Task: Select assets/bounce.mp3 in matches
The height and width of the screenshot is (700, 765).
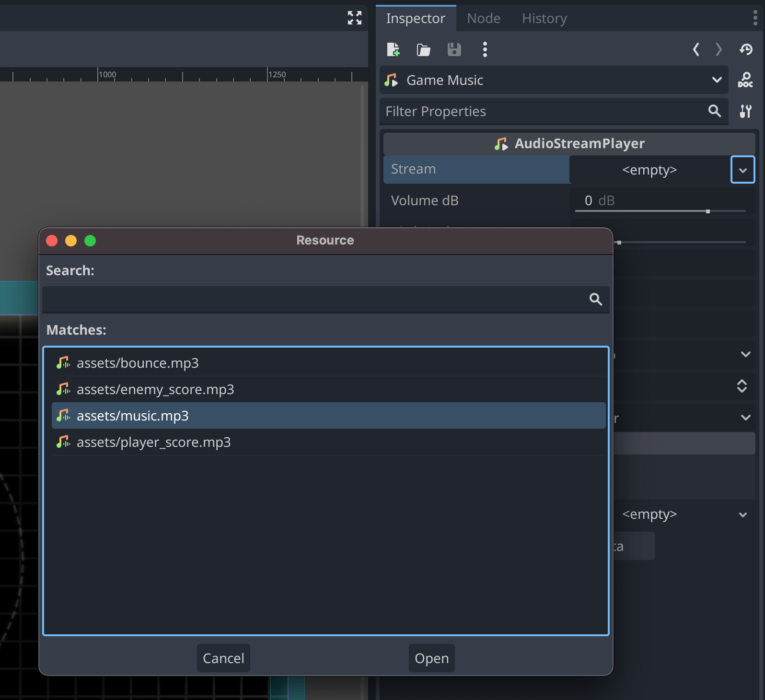Action: pos(328,363)
